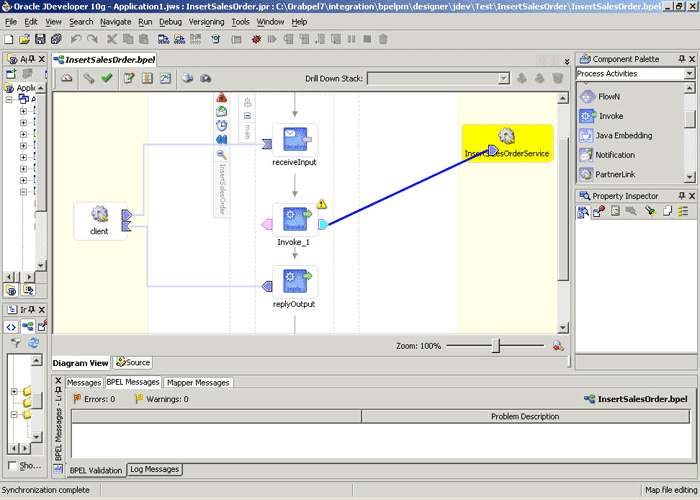Screen dimensions: 700x500
Task: Open the Drill Down Stack combo box
Action: tap(438, 79)
